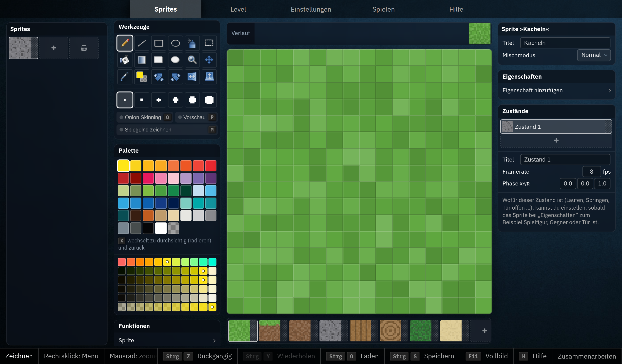This screenshot has height=364, width=622.
Task: Expand the Sprite functions entry
Action: pyautogui.click(x=167, y=340)
